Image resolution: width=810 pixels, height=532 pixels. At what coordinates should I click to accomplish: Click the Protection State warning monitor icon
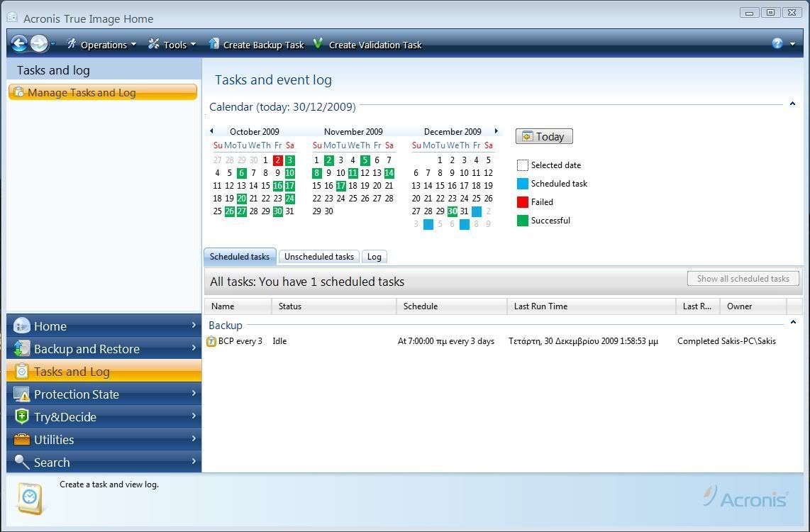[x=21, y=394]
